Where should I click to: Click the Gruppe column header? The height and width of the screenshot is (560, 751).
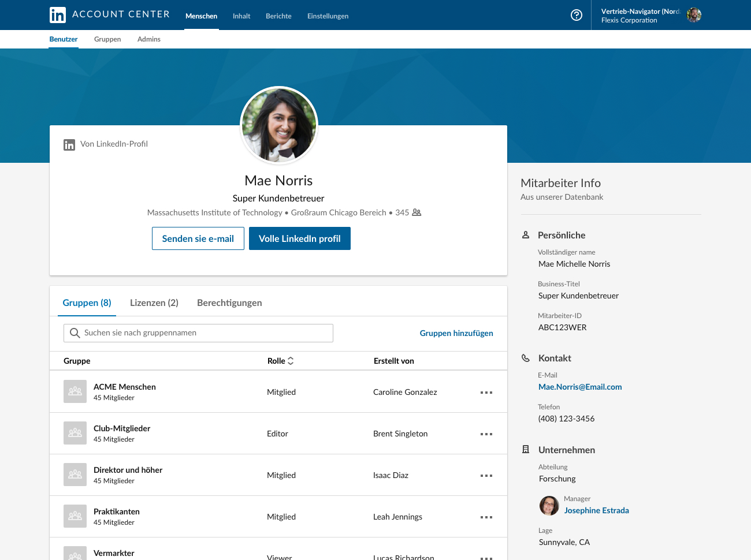tap(77, 361)
